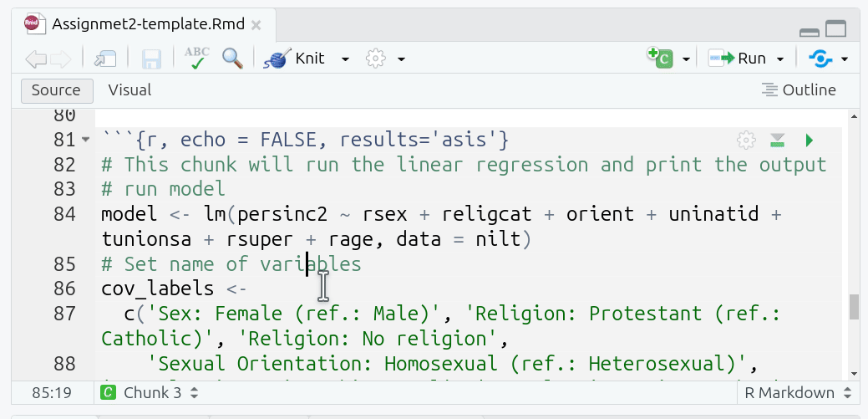Click the 85:19 cursor position indicator

[x=52, y=393]
